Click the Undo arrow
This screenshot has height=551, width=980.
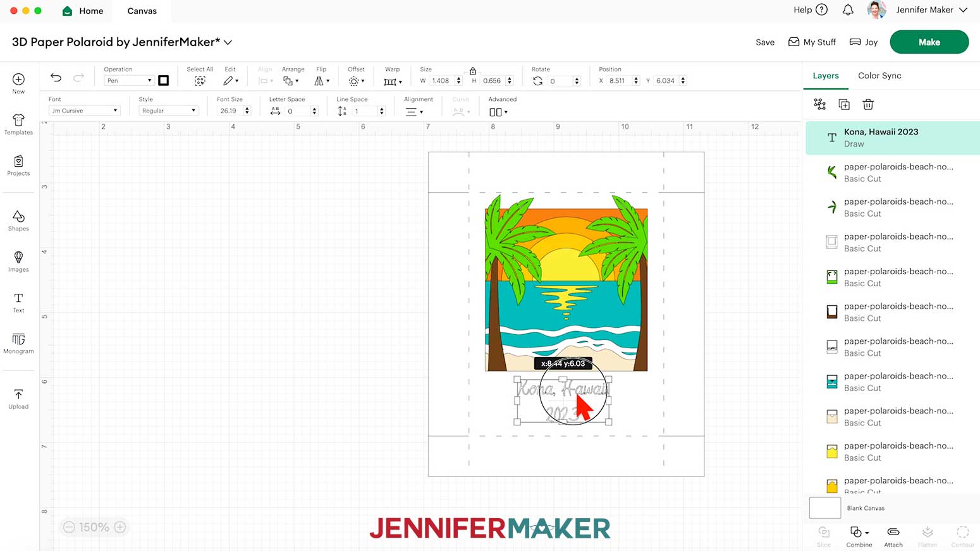click(56, 78)
